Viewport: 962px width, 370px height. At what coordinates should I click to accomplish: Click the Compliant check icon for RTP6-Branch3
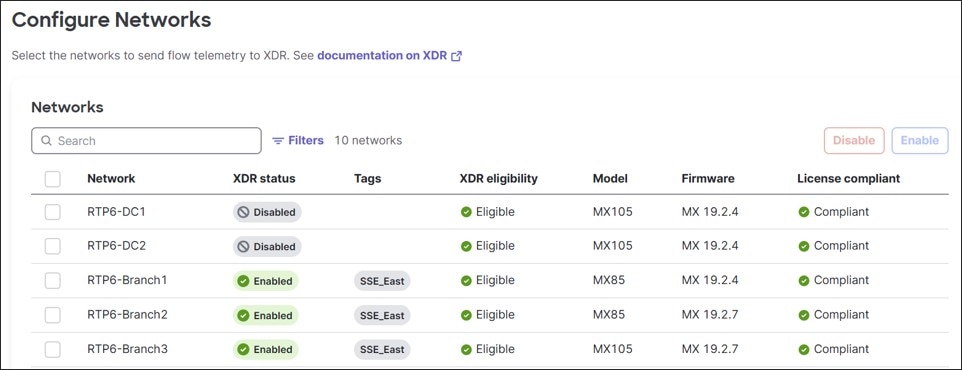(804, 349)
